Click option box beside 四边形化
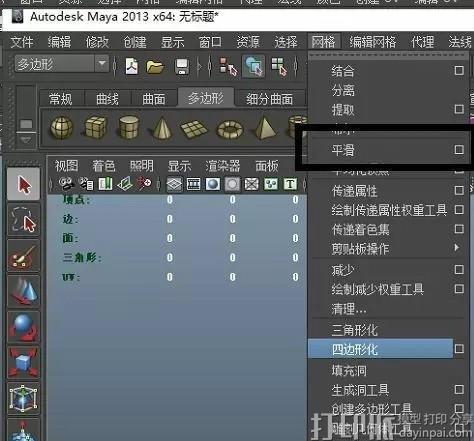The width and height of the screenshot is (474, 441). point(459,349)
